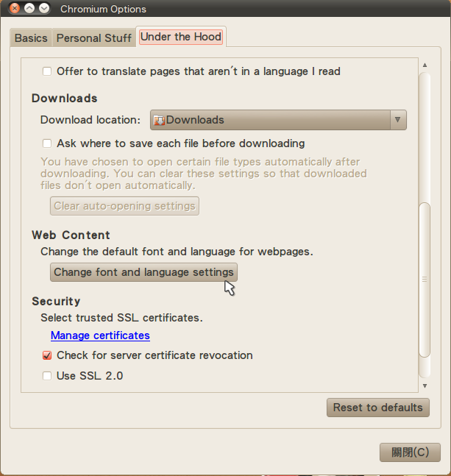Open Change font and language settings
451x476 pixels.
[x=143, y=272]
